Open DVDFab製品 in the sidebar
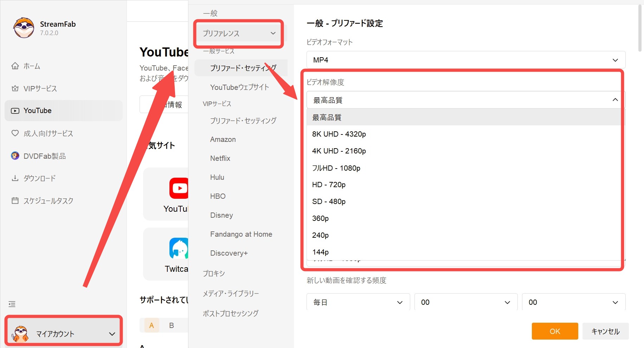 (63, 156)
